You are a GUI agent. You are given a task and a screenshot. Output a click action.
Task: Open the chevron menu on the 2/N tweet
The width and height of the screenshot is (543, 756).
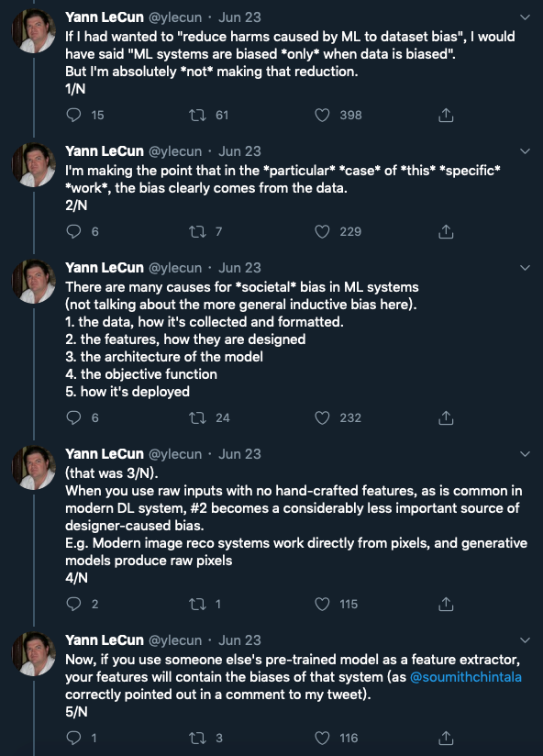526,151
